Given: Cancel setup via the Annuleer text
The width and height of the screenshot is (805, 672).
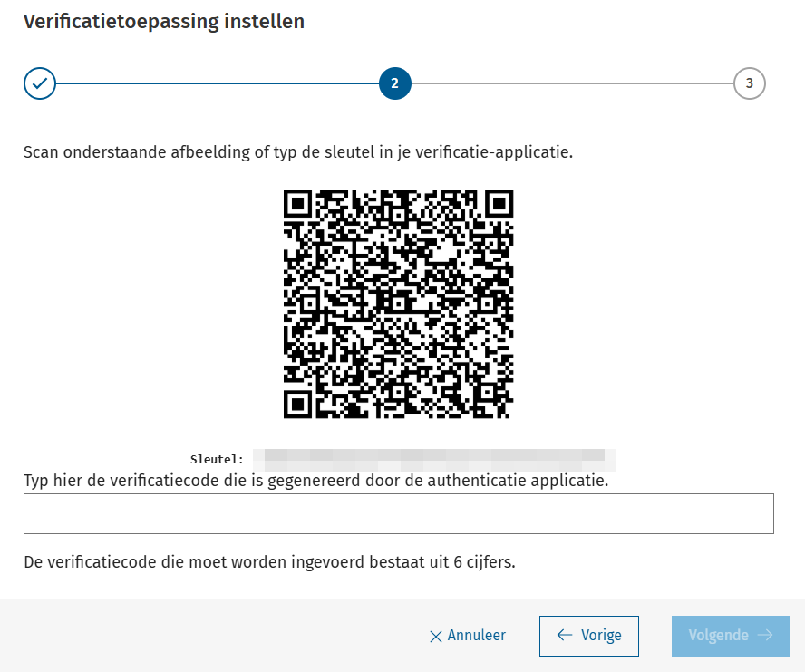Looking at the screenshot, I should coord(477,636).
